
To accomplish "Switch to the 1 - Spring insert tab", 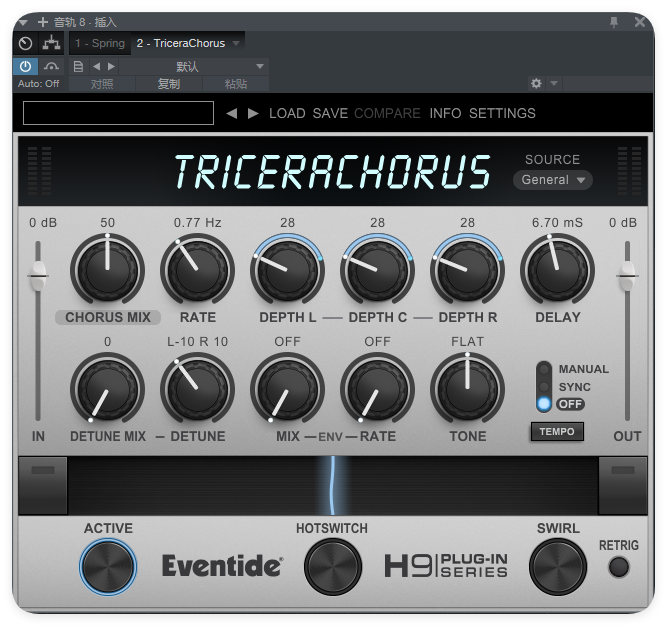I will [100, 43].
